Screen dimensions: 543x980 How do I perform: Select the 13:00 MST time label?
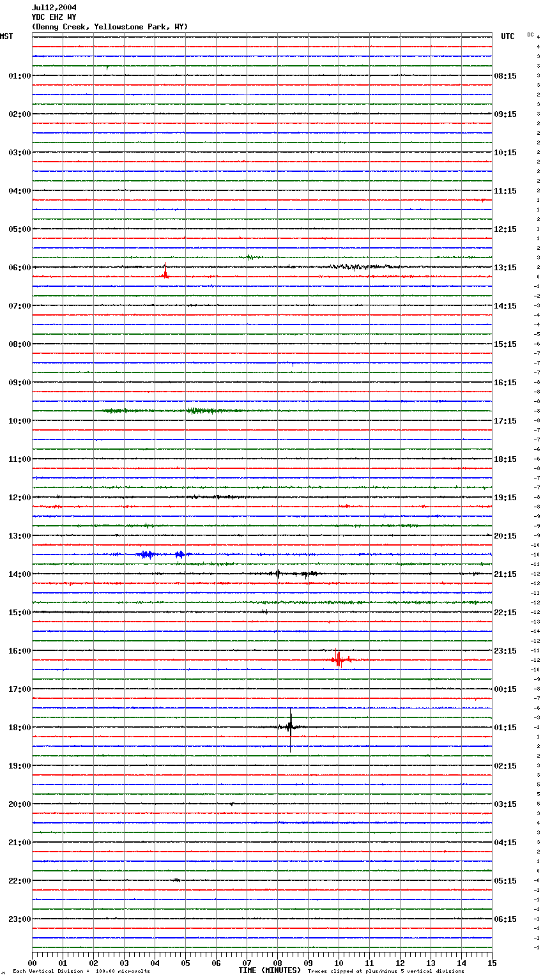pos(20,536)
